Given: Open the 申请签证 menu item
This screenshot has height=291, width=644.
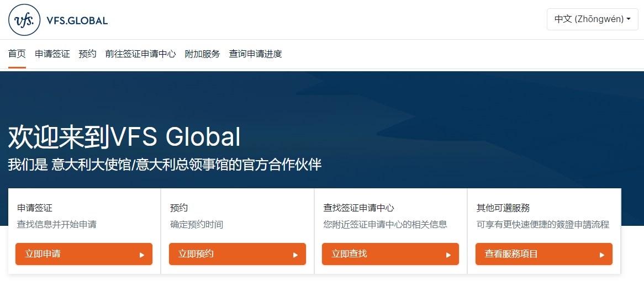Looking at the screenshot, I should click(x=52, y=54).
